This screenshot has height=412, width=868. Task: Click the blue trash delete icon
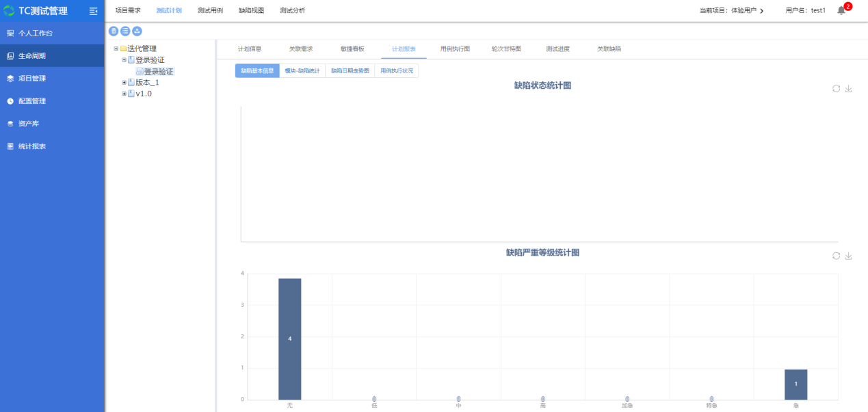[114, 31]
